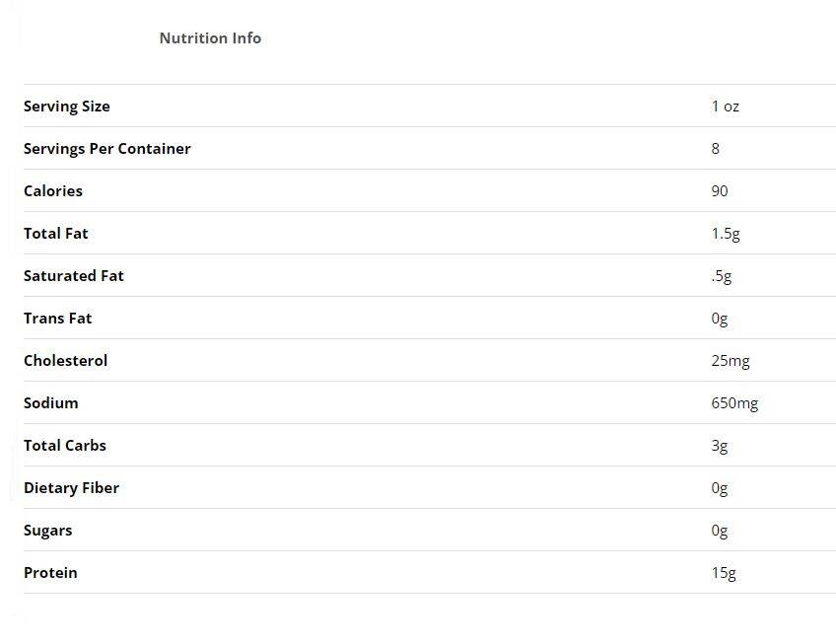Image resolution: width=836 pixels, height=644 pixels.
Task: Click the 90 calories value
Action: pos(720,191)
